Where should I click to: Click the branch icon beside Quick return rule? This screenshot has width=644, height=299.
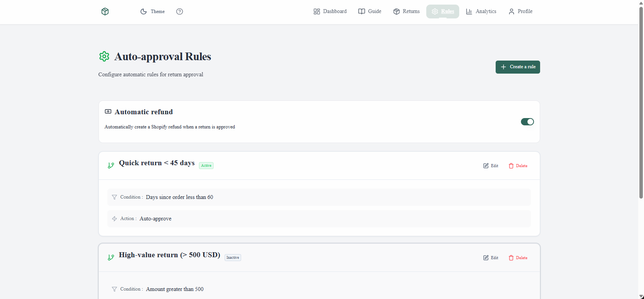(x=111, y=166)
